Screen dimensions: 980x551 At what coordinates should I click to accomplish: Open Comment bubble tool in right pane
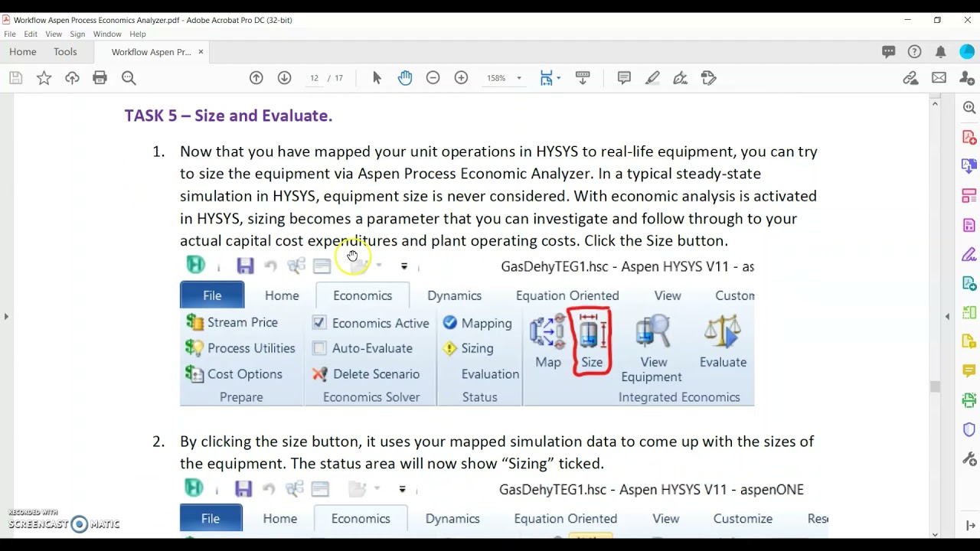969,370
